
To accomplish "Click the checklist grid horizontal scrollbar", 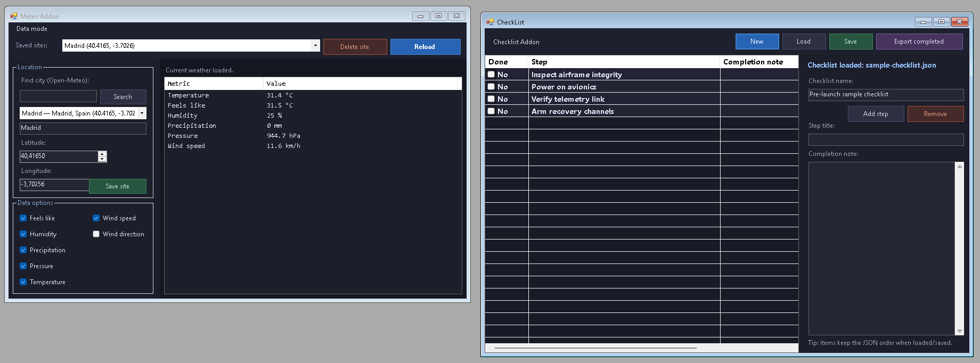I will click(x=595, y=348).
